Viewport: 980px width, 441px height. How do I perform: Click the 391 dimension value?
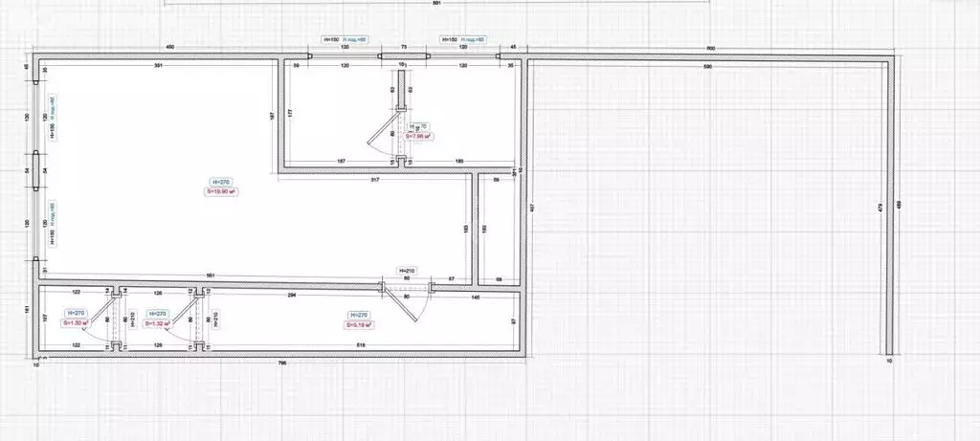coord(158,65)
